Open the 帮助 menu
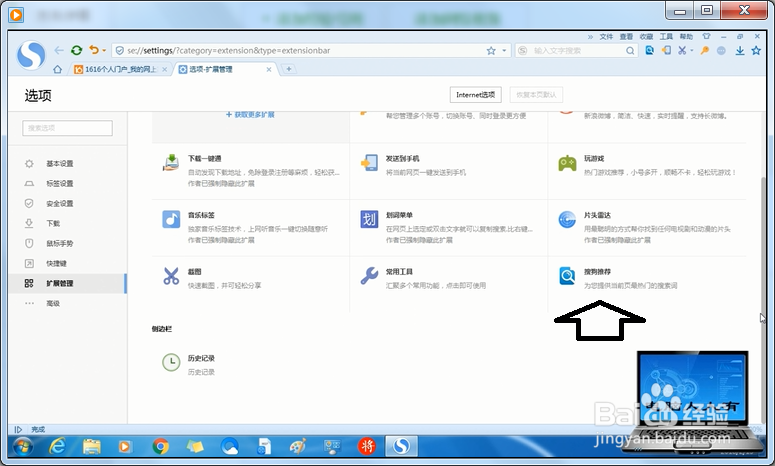Image resolution: width=775 pixels, height=466 pixels. (686, 37)
